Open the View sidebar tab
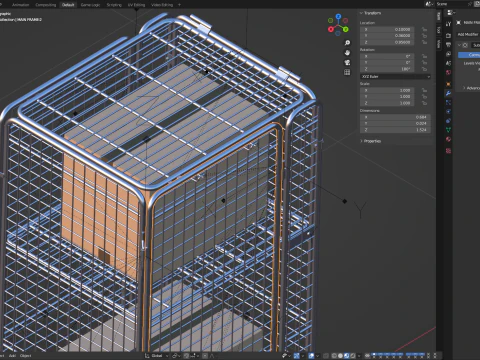Image resolution: width=480 pixels, height=360 pixels. 439,44
